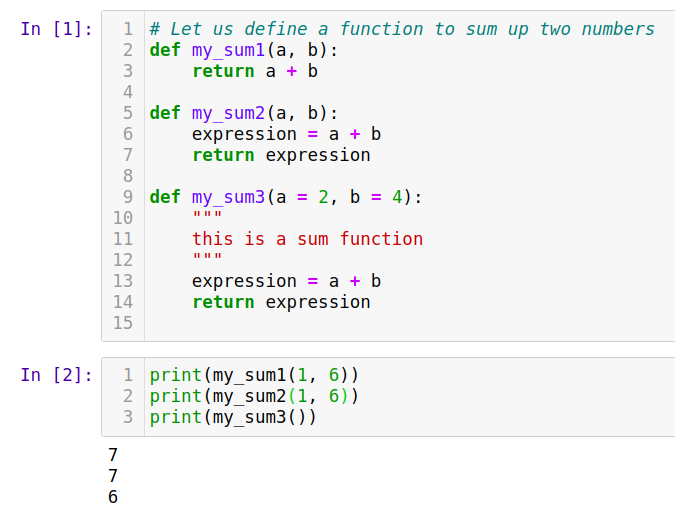
Task: Click docstring text 'this is a sum function'
Action: click(307, 239)
